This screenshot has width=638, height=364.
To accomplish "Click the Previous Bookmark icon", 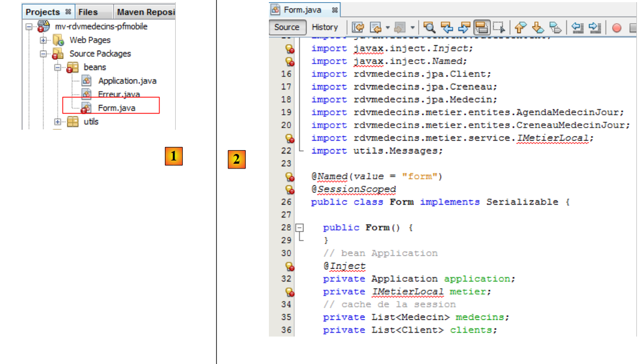I will [520, 27].
